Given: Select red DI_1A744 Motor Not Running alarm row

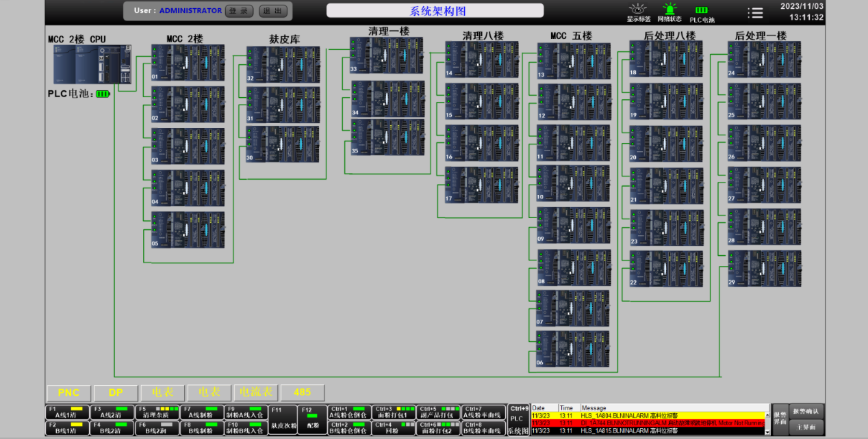Looking at the screenshot, I should click(647, 423).
